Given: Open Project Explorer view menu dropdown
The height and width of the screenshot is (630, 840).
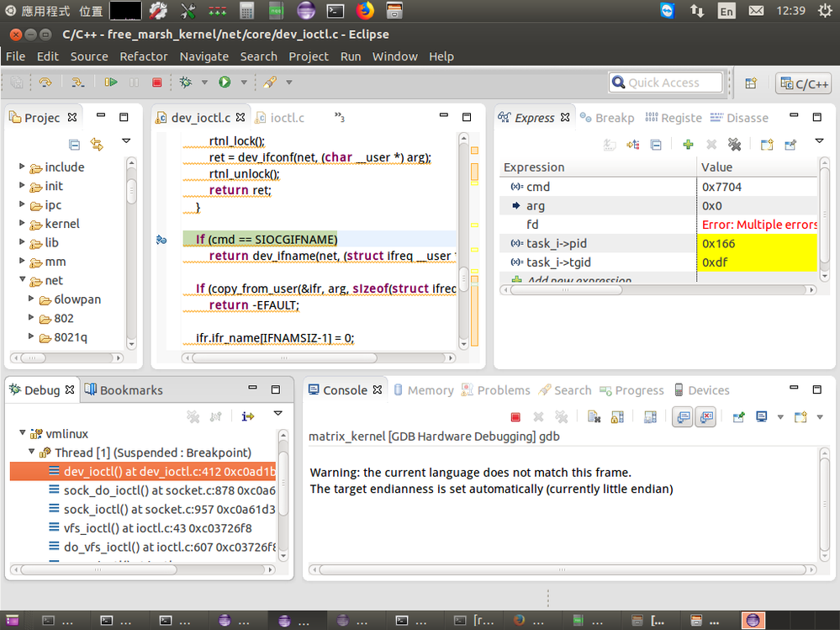Looking at the screenshot, I should (126, 141).
